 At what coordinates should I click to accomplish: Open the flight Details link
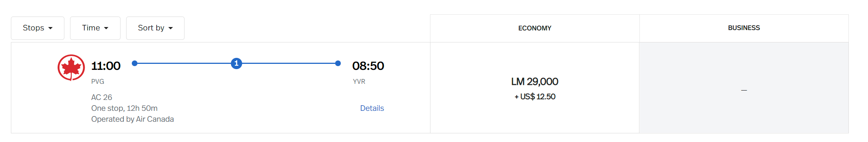click(372, 108)
